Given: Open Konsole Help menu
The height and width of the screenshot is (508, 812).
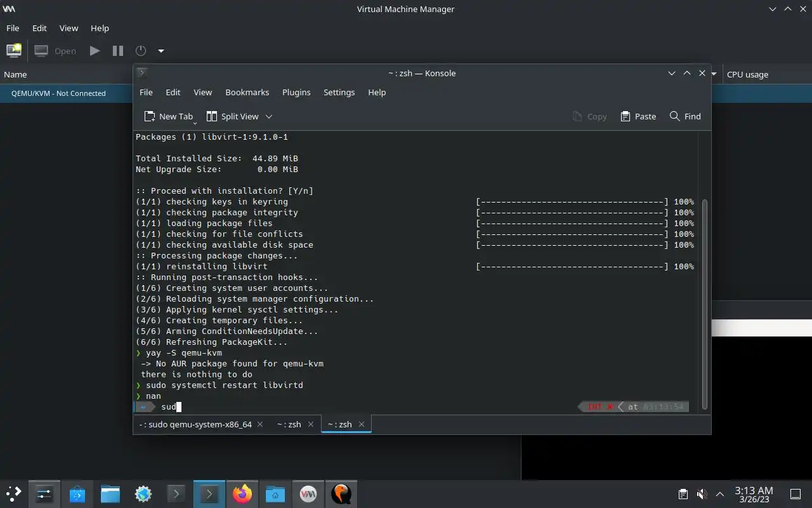Looking at the screenshot, I should coord(377,92).
